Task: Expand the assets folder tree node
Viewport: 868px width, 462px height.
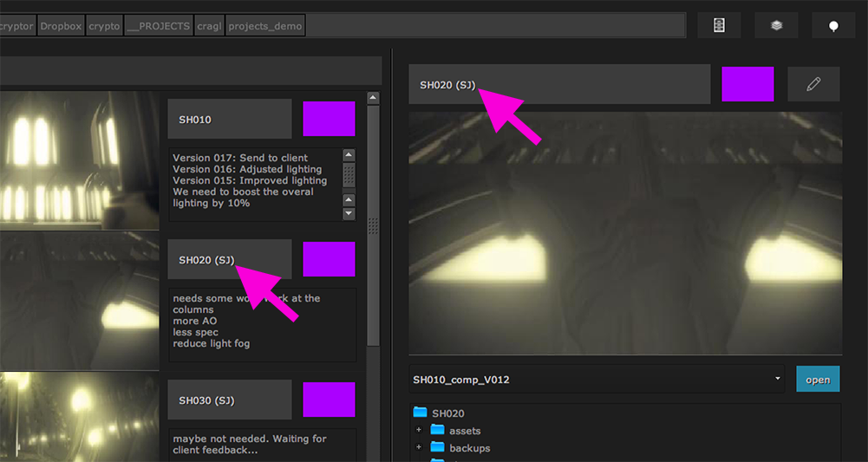Action: tap(418, 431)
